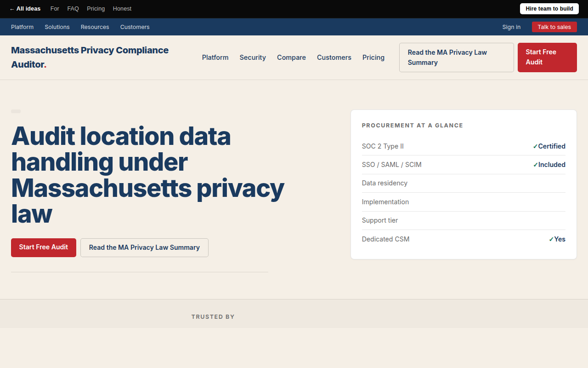Click hero Read the MA Privacy Law Summary
This screenshot has height=368, width=588.
[144, 247]
